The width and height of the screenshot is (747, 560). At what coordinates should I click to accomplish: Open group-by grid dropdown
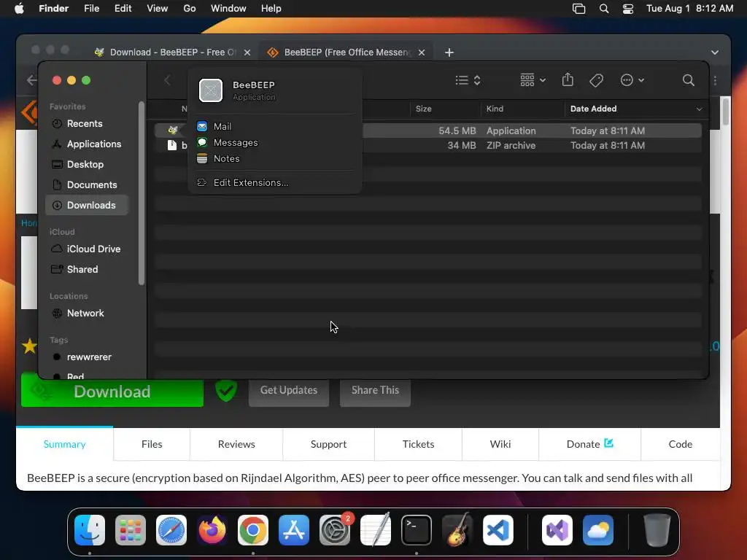533,80
